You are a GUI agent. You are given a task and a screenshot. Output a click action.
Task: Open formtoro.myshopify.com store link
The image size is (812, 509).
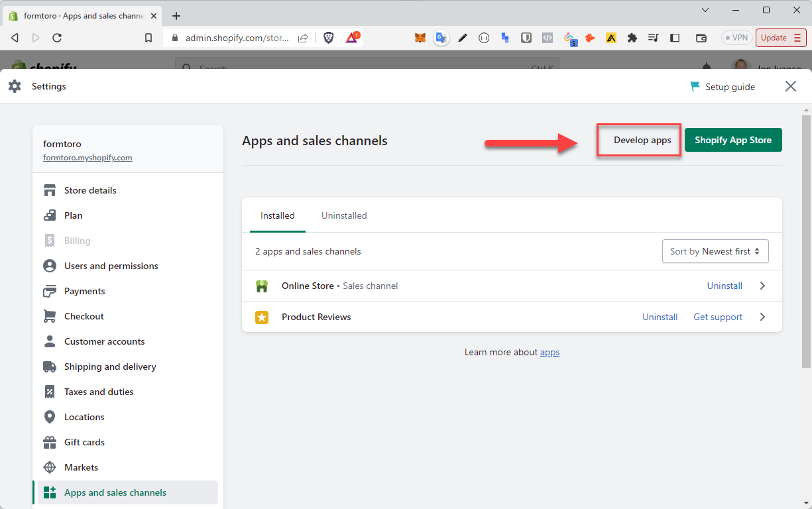(x=87, y=158)
